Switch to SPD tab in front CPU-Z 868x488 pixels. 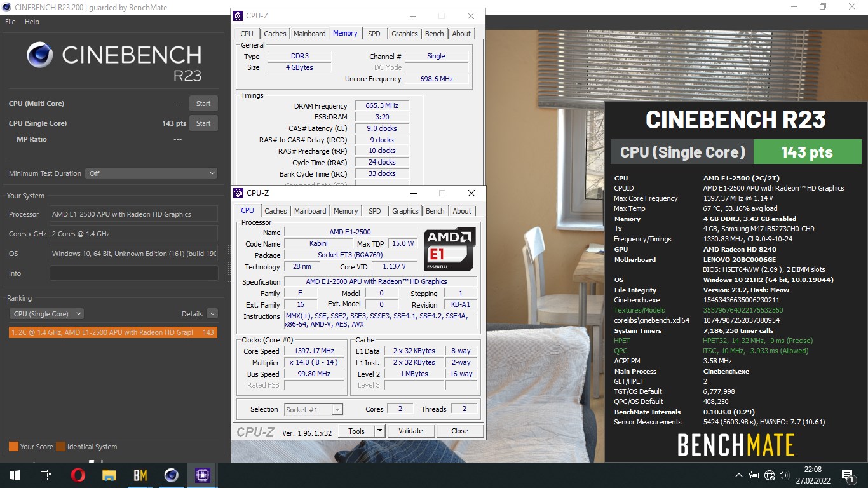375,211
